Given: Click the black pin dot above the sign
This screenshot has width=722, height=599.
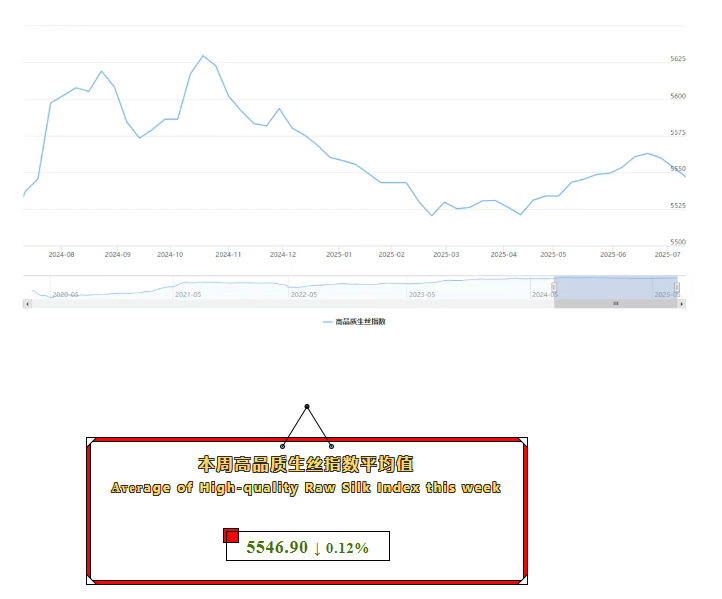Looking at the screenshot, I should coord(307,407).
